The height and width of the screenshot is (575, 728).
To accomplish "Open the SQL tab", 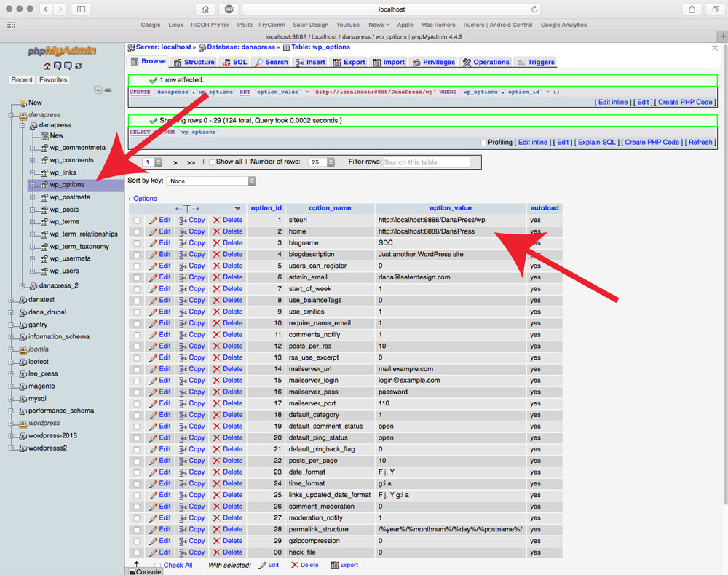I will 234,62.
